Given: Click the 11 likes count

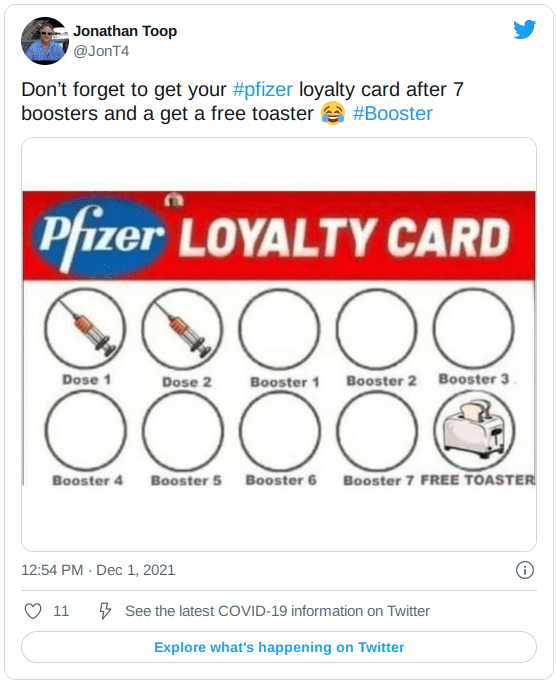Looking at the screenshot, I should pos(61,611).
